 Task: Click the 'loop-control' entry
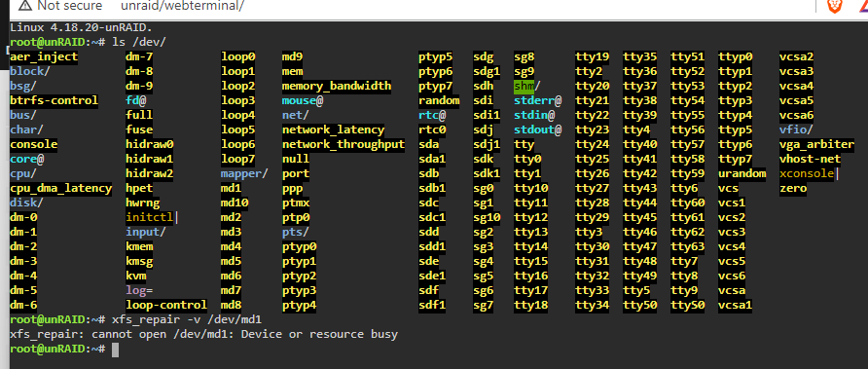tap(166, 305)
